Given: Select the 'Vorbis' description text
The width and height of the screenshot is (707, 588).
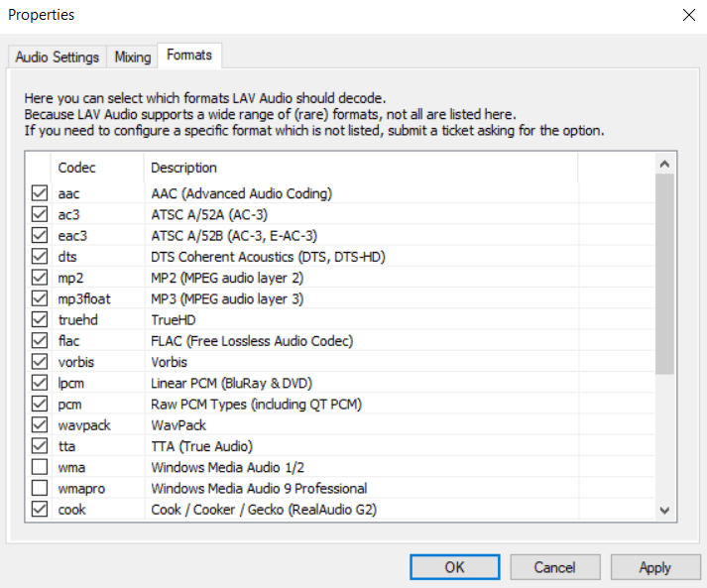Looking at the screenshot, I should (170, 362).
